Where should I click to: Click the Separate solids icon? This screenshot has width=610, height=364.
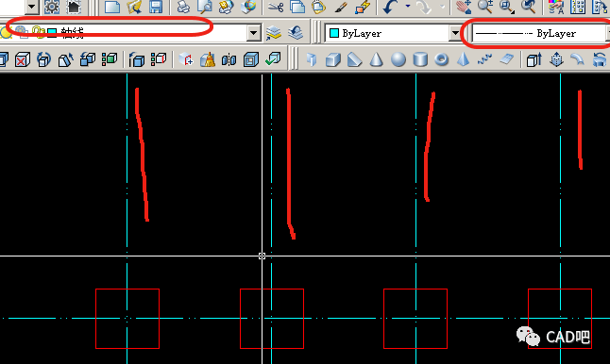click(x=229, y=59)
